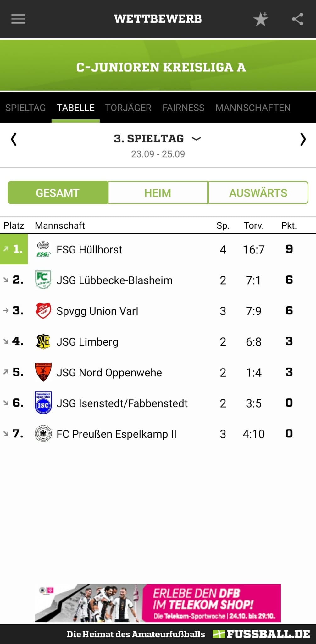Tap the FC Lübbecke crest
The height and width of the screenshot is (644, 316).
[x=43, y=280]
